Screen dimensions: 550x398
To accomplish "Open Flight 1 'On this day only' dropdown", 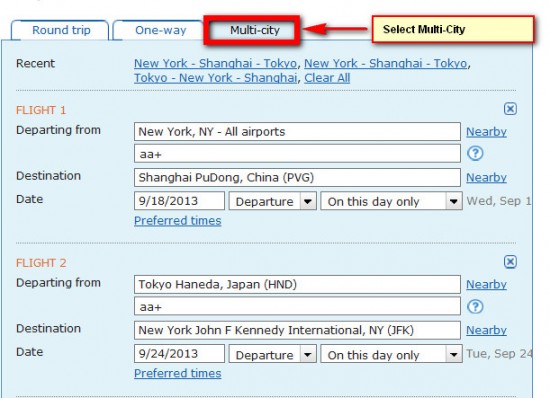I will [391, 201].
